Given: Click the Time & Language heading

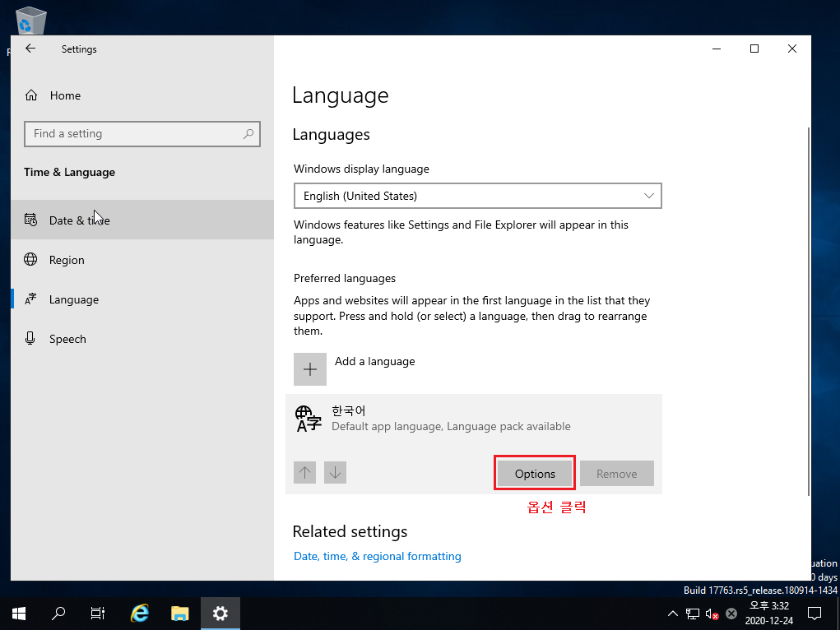Looking at the screenshot, I should 70,173.
